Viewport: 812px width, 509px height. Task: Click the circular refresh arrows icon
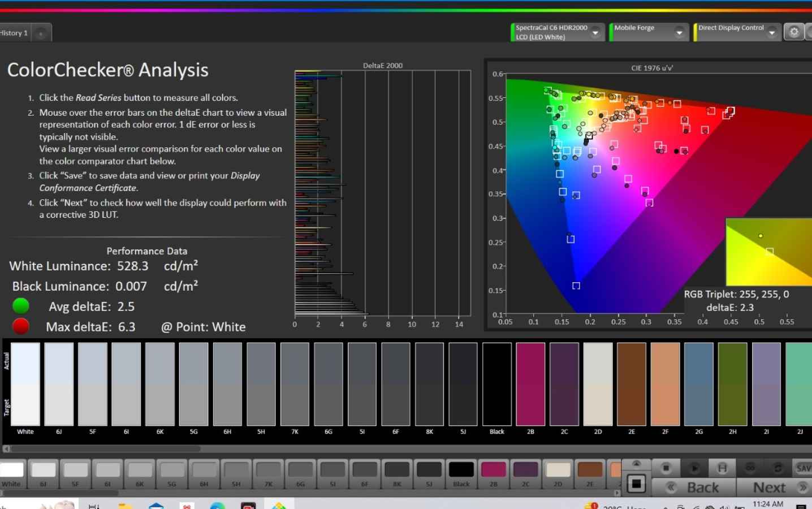tap(778, 468)
